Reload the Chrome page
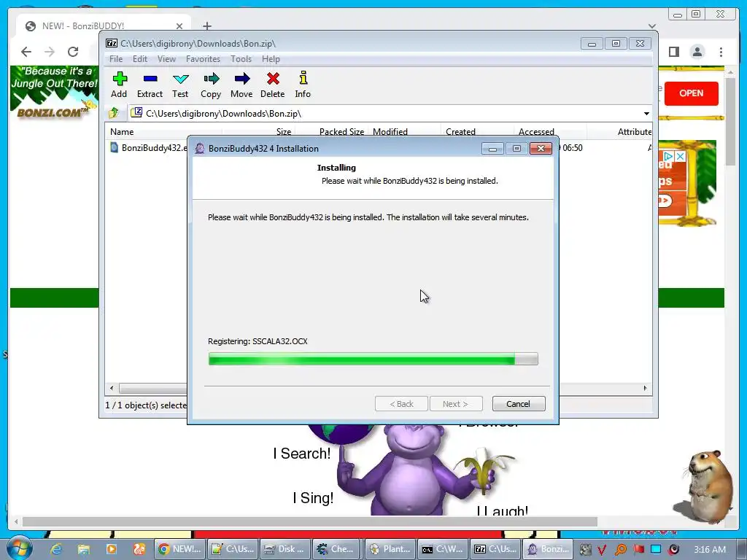Image resolution: width=747 pixels, height=560 pixels. click(x=73, y=52)
